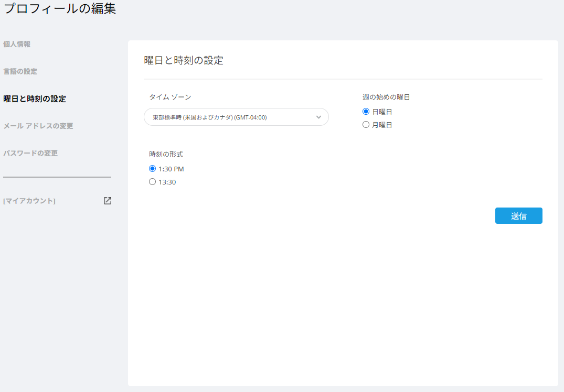Click the GMT-04:00 timezone selection field

click(236, 117)
